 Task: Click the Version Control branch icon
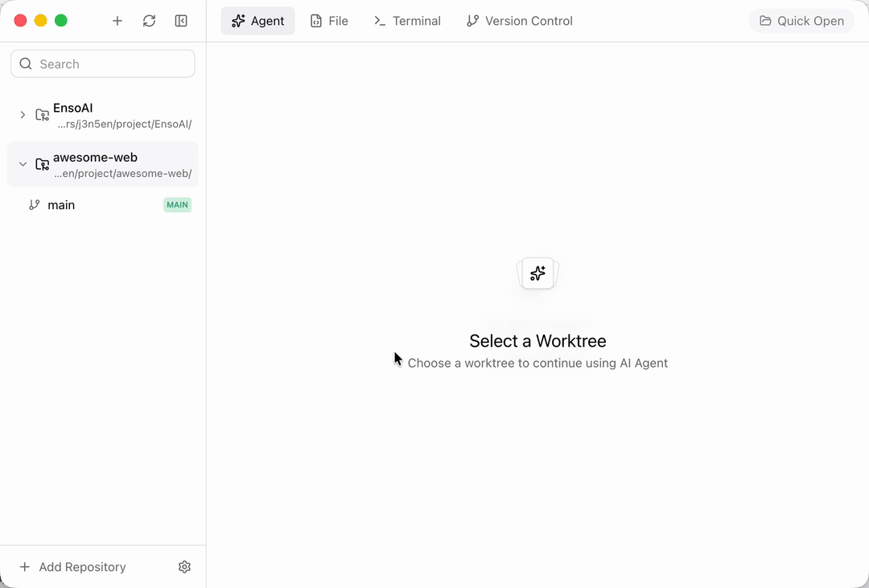pyautogui.click(x=473, y=20)
